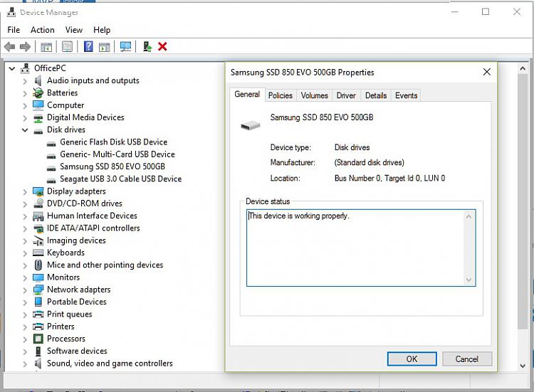
Task: Click the Audio inputs and outputs speaker icon
Action: tap(38, 80)
